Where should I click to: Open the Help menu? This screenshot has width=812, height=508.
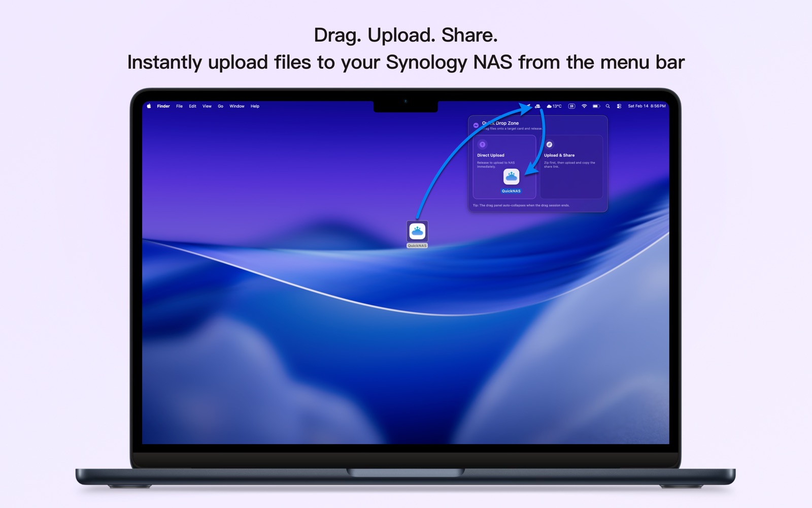coord(255,106)
